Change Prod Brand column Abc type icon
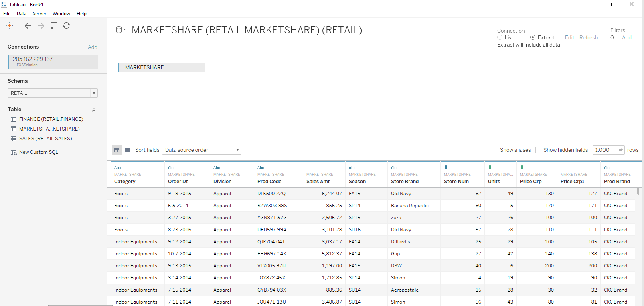This screenshot has width=644, height=306. [607, 168]
